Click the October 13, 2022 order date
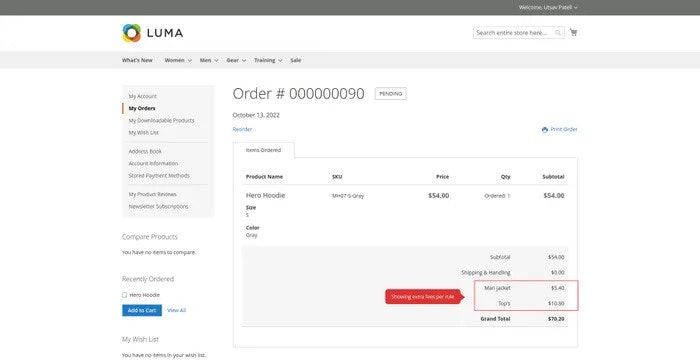The height and width of the screenshot is (360, 700). pos(256,115)
